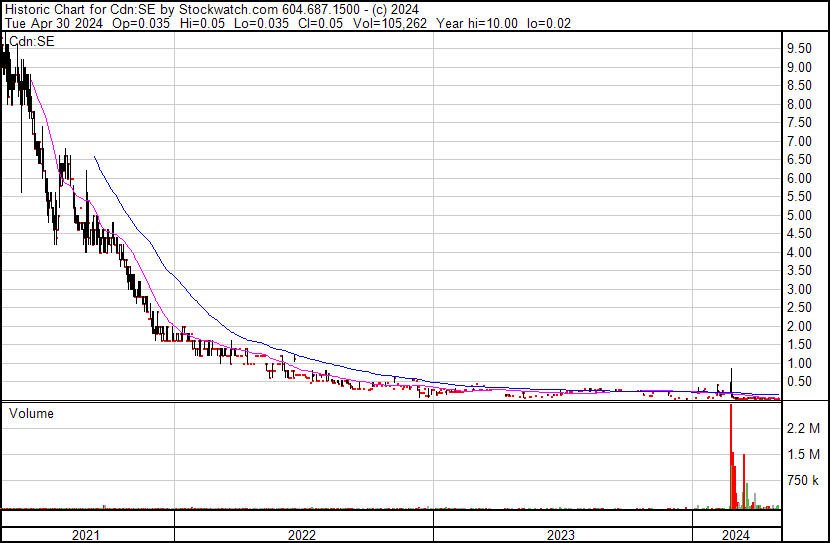
Task: Click the 1.5 M volume axis label
Action: (x=804, y=455)
